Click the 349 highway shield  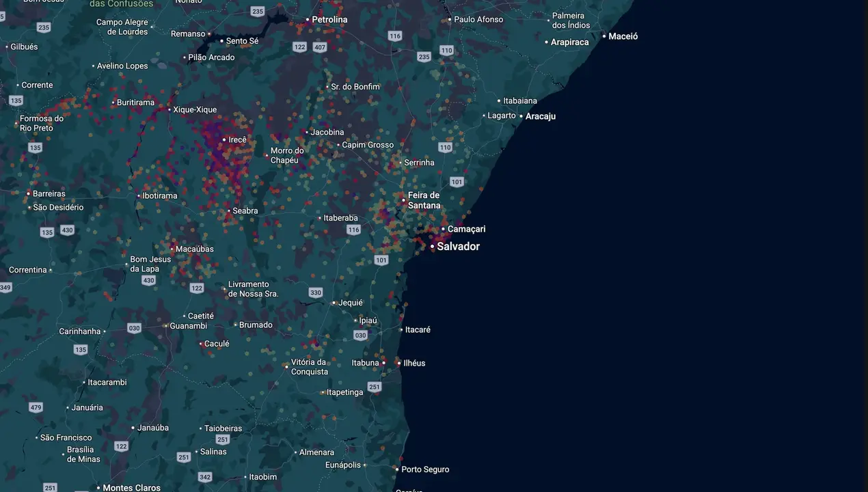point(5,288)
